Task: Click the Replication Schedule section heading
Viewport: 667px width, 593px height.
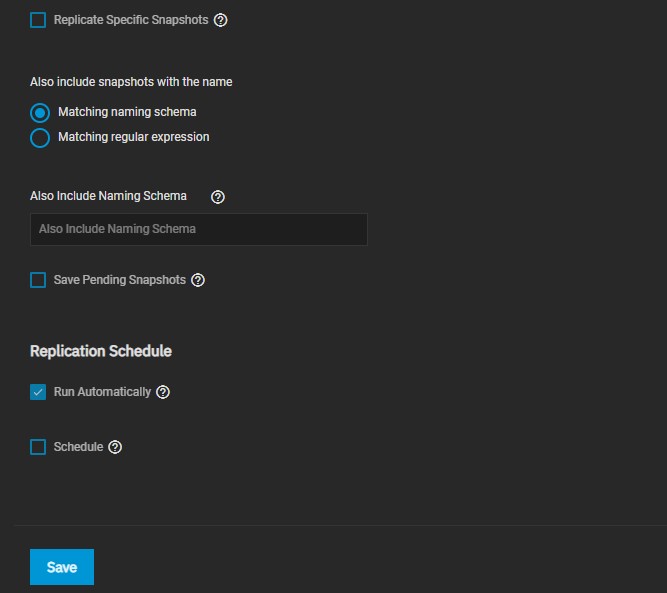Action: (100, 351)
